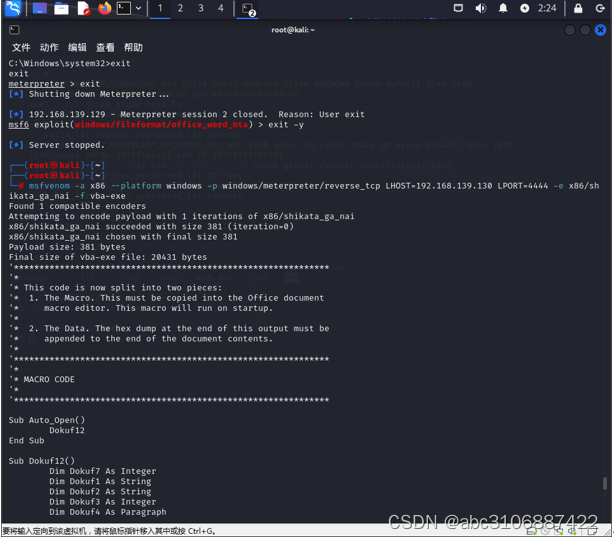Click the terminal vertical scrollbar handle
Screen dimensions: 614x539
pos(605,483)
